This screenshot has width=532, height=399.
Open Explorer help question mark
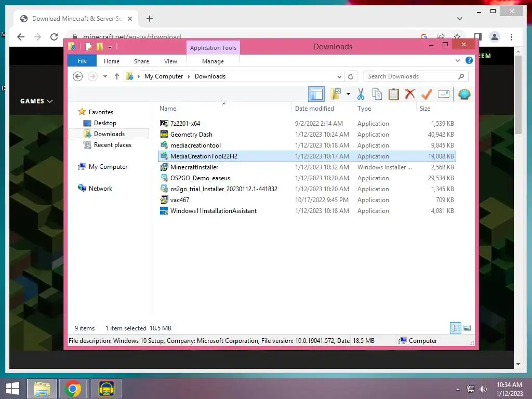click(x=469, y=60)
